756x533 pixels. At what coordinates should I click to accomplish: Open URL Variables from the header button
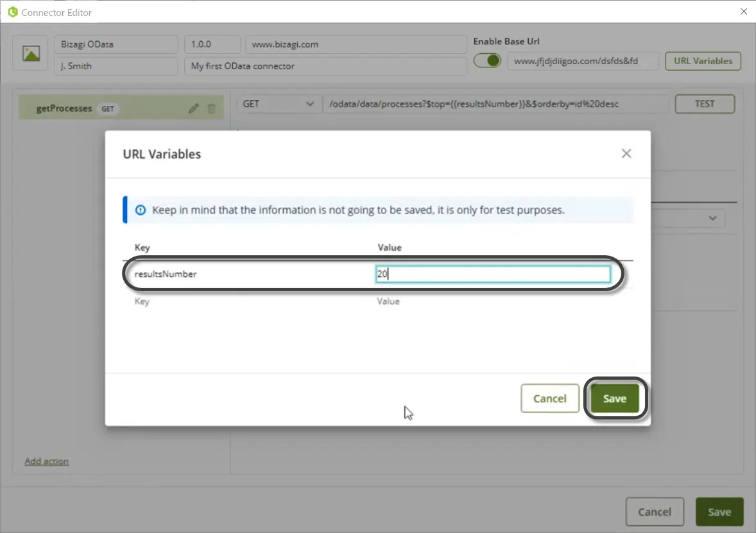coord(703,61)
